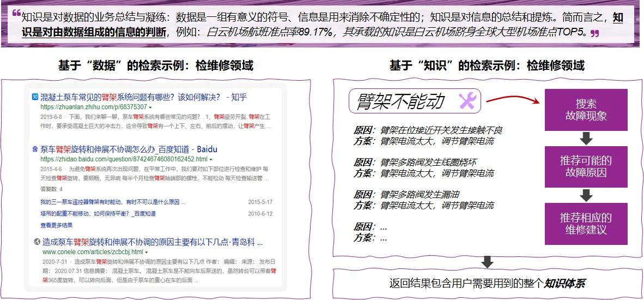The height and width of the screenshot is (300, 644).
Task: Click the 方案 line beneath 接近开关发生接触不良
Action: click(x=423, y=141)
